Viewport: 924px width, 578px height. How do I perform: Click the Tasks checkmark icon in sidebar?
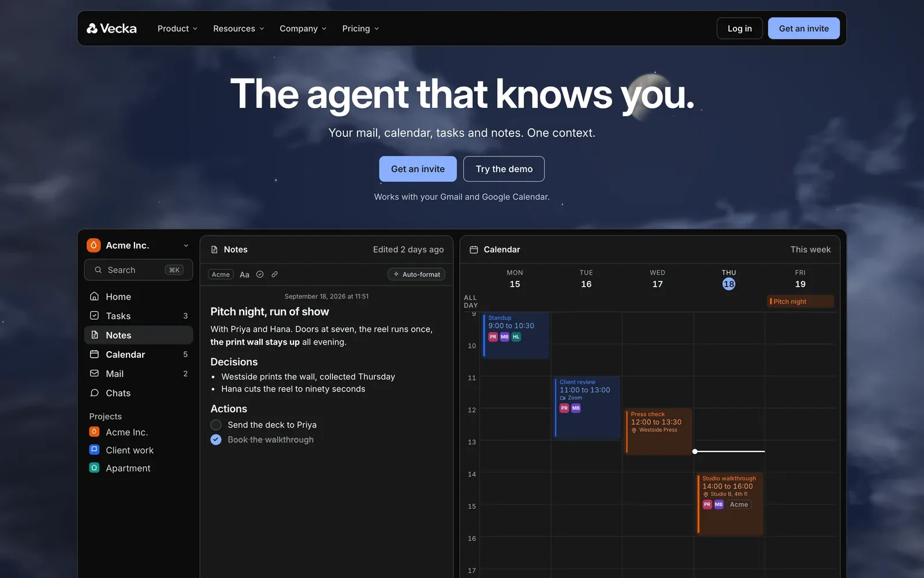[x=94, y=316]
